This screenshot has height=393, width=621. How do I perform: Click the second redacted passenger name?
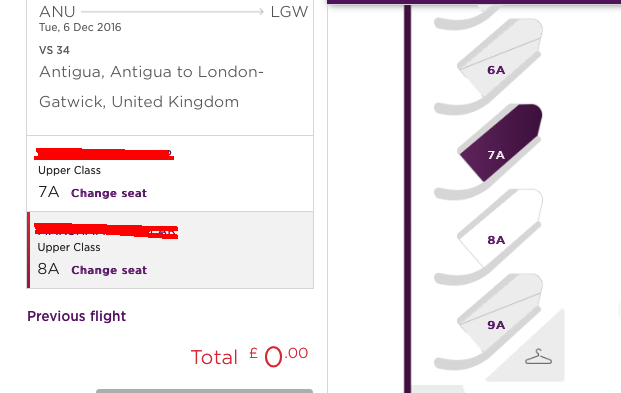click(x=106, y=231)
